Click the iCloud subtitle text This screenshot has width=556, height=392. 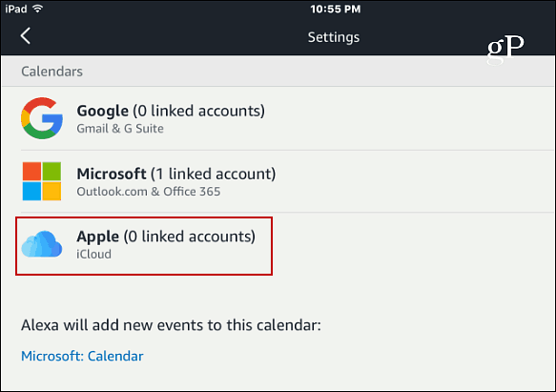pyautogui.click(x=94, y=255)
